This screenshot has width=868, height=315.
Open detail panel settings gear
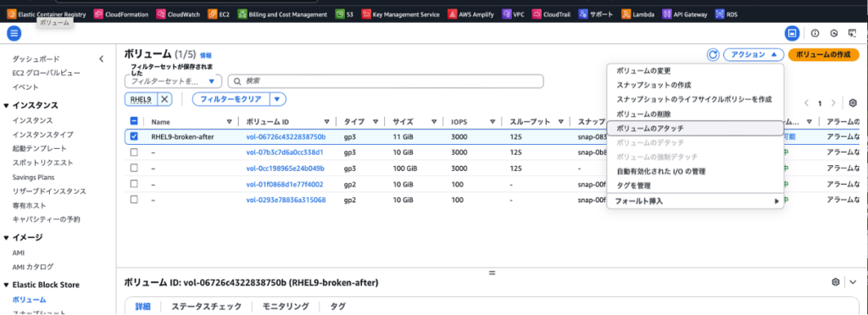point(836,282)
